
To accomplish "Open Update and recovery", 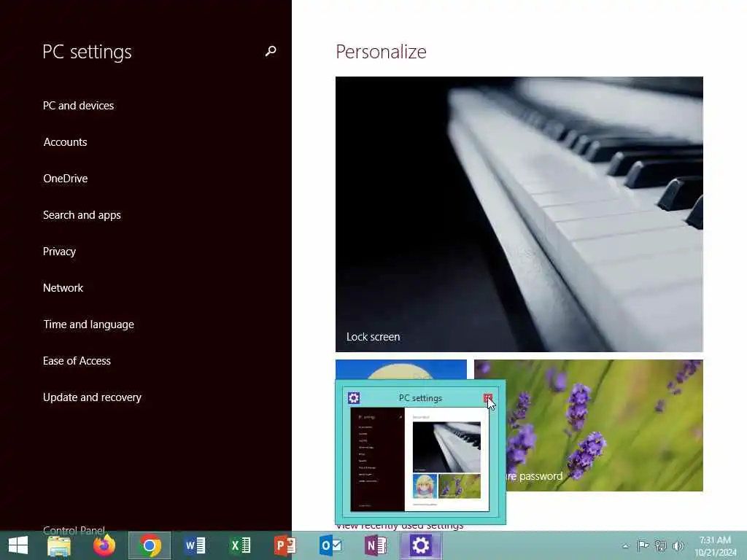I will [92, 397].
